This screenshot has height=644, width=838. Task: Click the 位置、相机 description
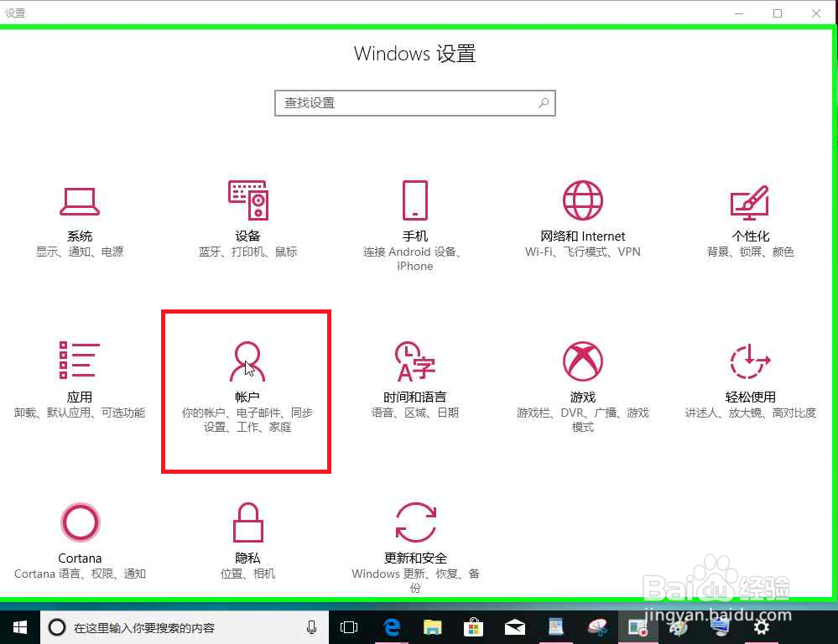tap(247, 574)
